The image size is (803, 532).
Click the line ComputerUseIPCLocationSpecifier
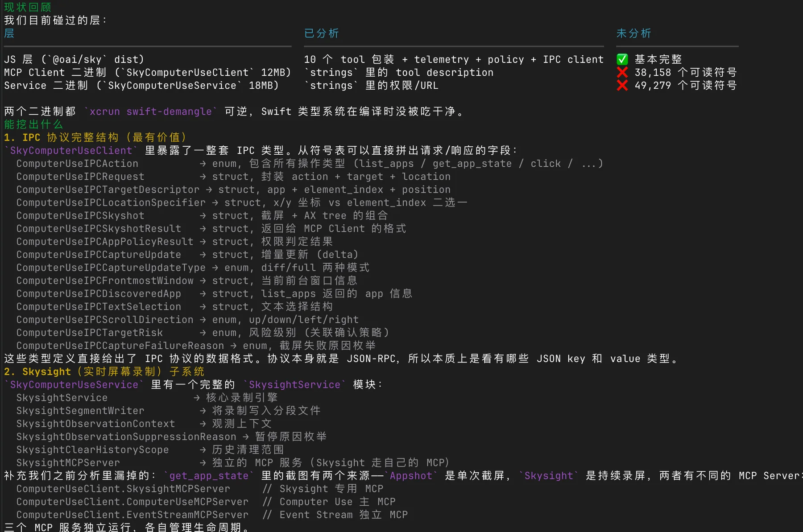point(242,202)
